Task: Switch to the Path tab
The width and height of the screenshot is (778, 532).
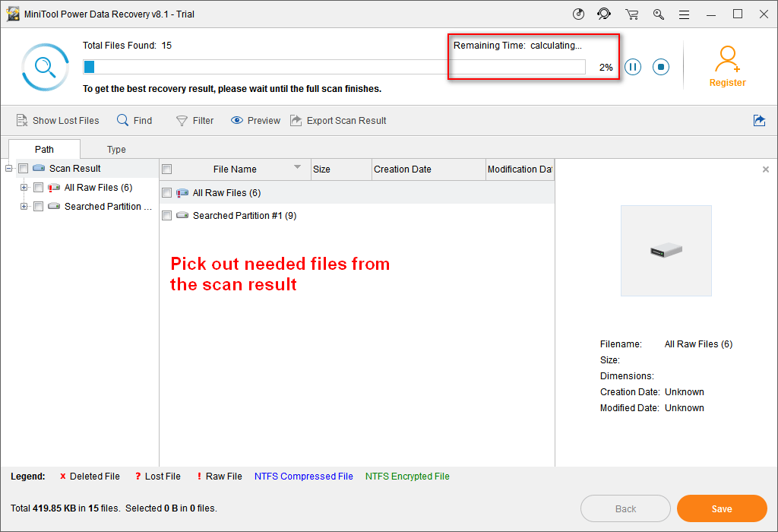Action: (x=44, y=150)
